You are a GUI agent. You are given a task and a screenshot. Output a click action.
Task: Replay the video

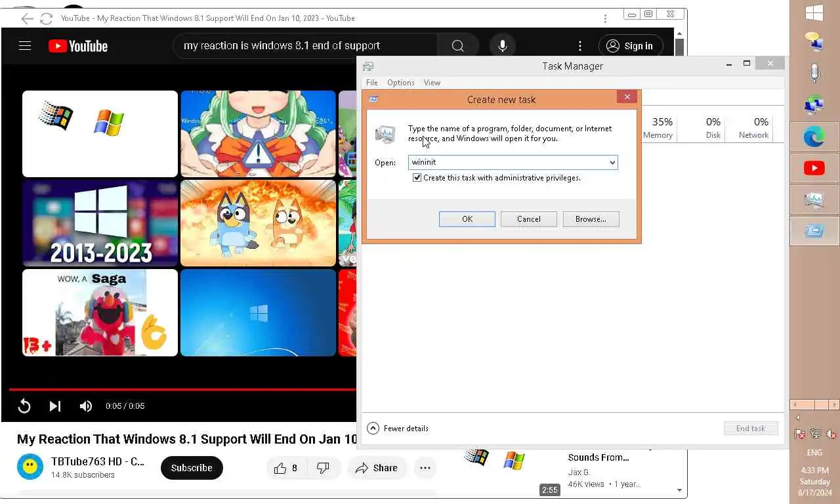tap(24, 406)
